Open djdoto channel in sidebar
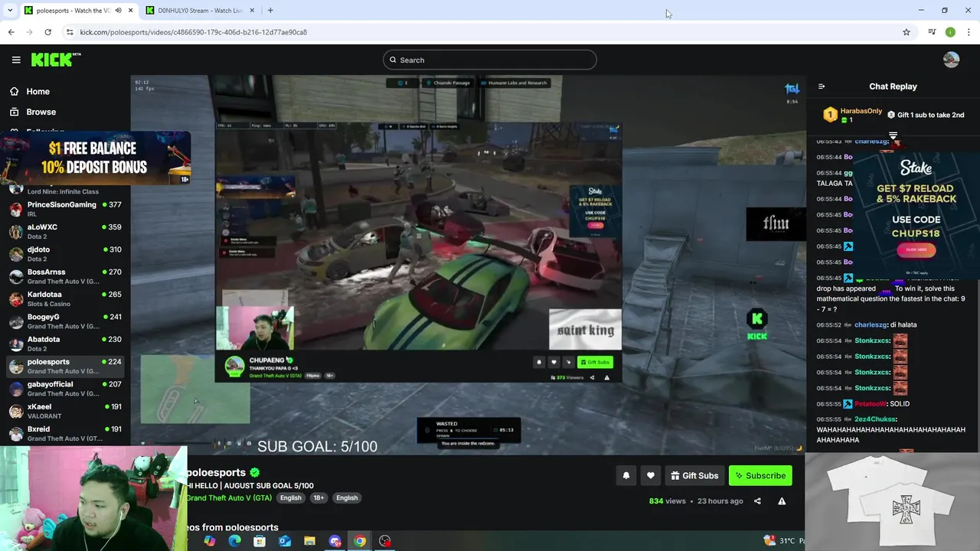 (65, 253)
